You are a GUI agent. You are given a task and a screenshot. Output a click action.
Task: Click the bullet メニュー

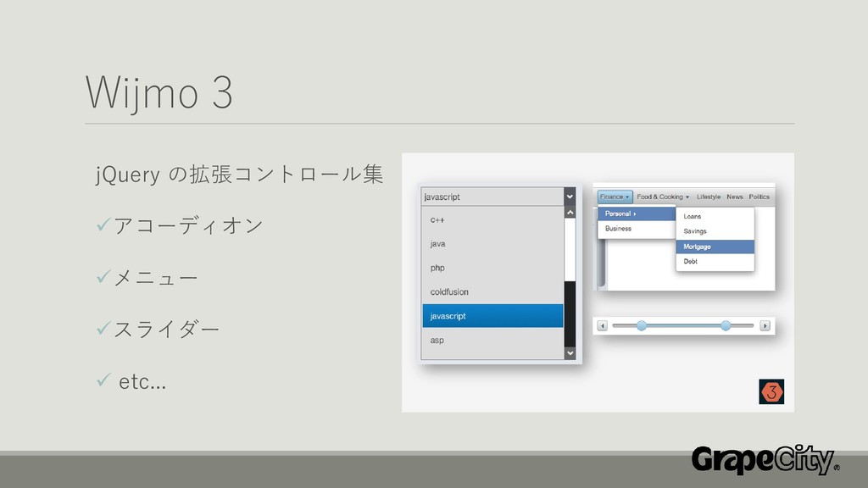tap(156, 278)
